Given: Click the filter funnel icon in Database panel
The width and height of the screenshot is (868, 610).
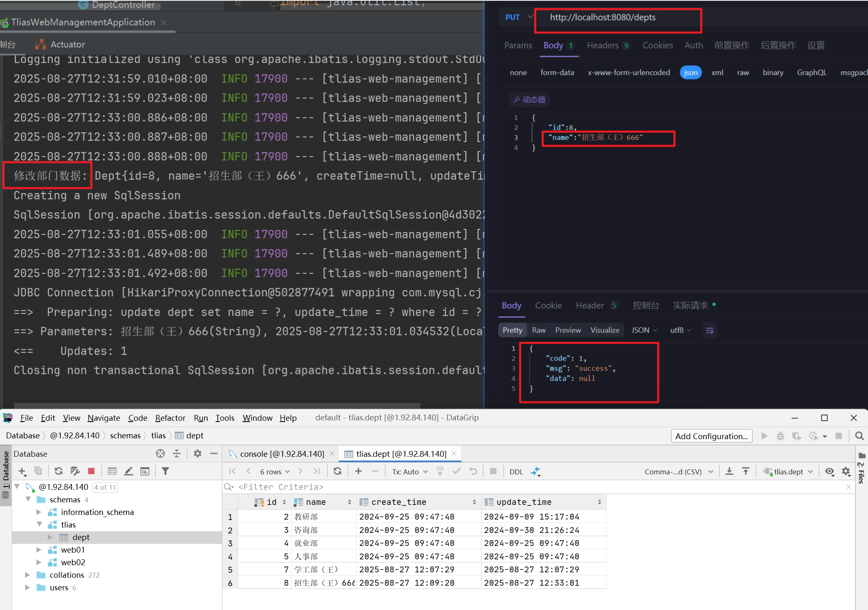Looking at the screenshot, I should pyautogui.click(x=165, y=471).
